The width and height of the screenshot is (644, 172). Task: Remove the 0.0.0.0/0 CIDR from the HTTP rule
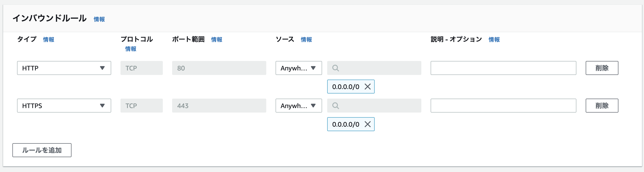click(368, 87)
